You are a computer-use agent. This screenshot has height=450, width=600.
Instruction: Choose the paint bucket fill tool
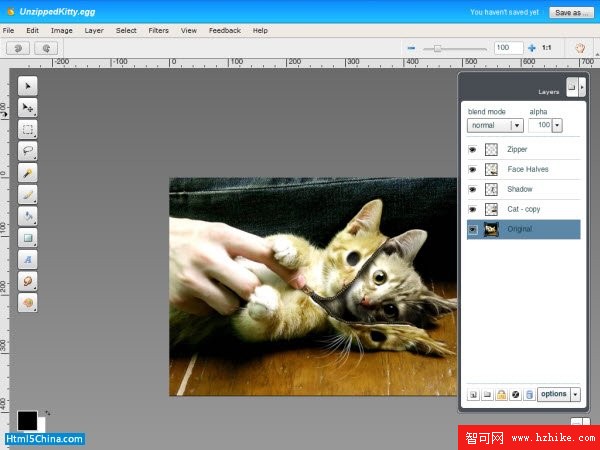click(x=28, y=216)
